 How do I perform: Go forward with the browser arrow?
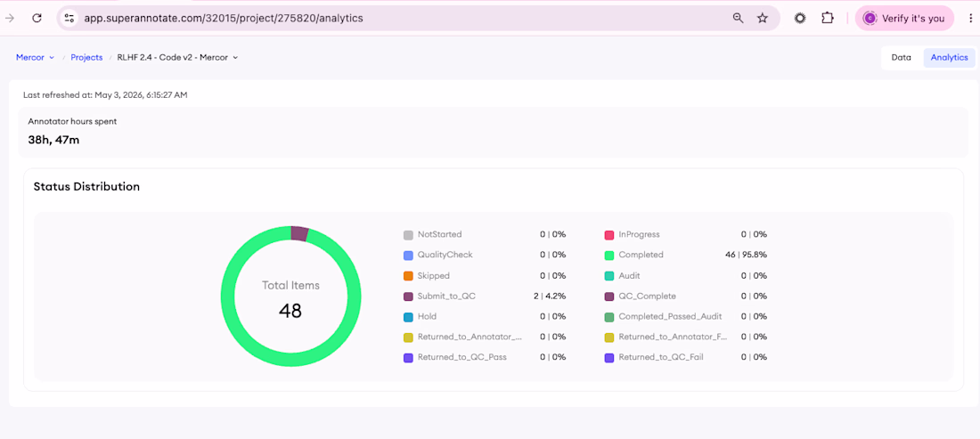10,18
